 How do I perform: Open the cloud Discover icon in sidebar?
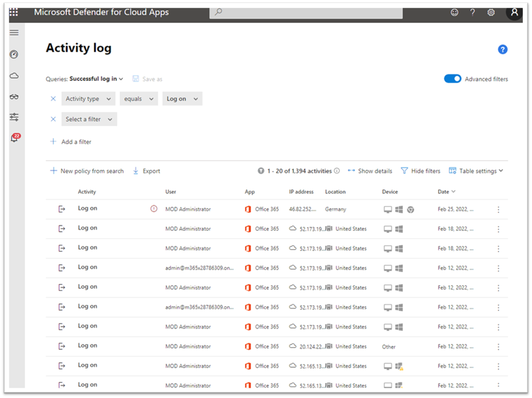pyautogui.click(x=14, y=76)
